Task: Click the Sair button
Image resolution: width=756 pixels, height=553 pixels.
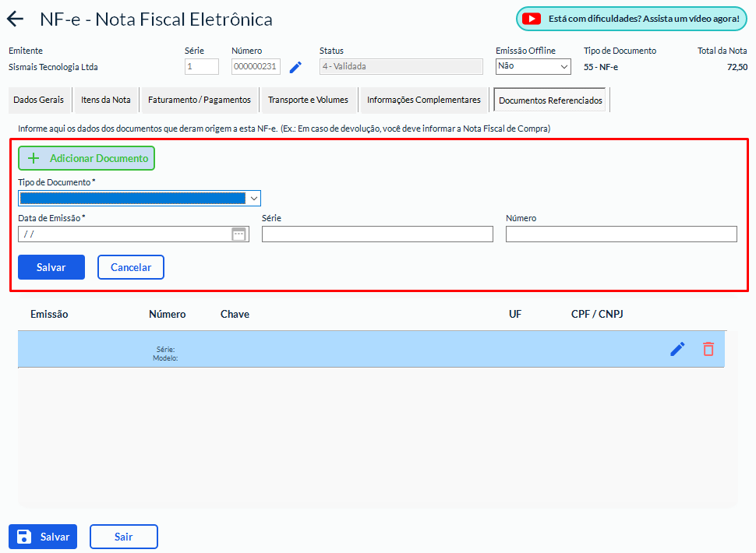Action: pyautogui.click(x=123, y=537)
